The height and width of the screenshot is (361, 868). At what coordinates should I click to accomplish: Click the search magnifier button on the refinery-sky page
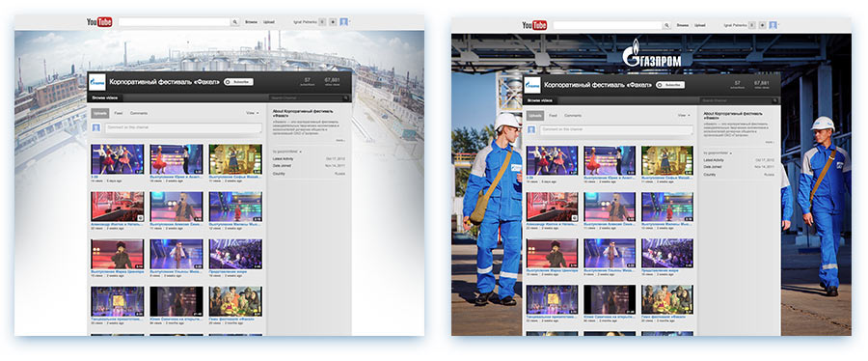point(235,22)
